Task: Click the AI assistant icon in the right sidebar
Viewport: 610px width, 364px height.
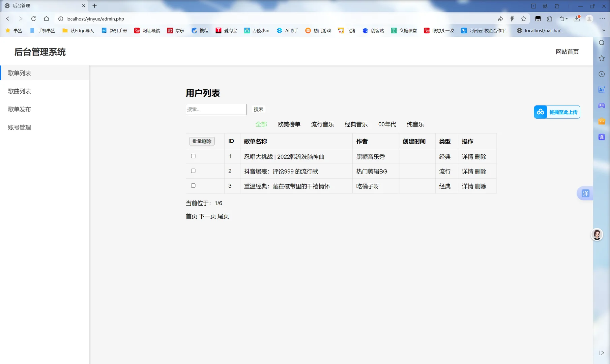Action: [x=601, y=89]
